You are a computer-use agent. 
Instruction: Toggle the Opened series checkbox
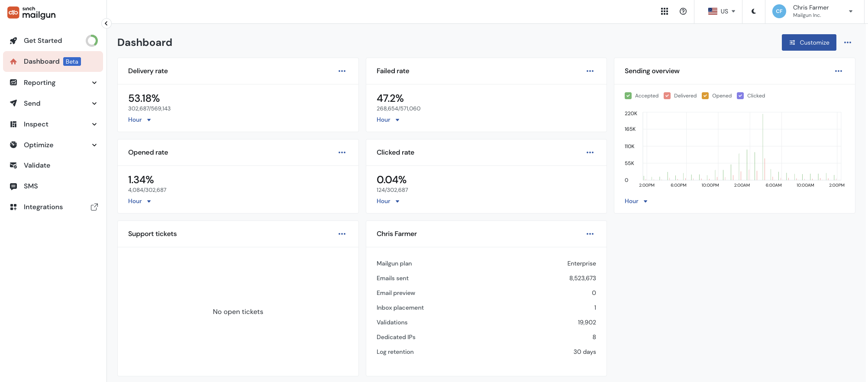(x=705, y=96)
